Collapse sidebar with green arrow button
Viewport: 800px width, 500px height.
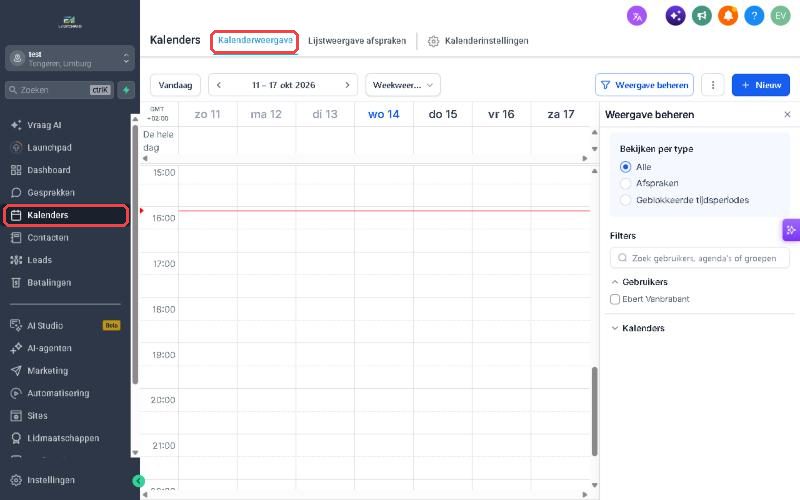click(x=138, y=481)
